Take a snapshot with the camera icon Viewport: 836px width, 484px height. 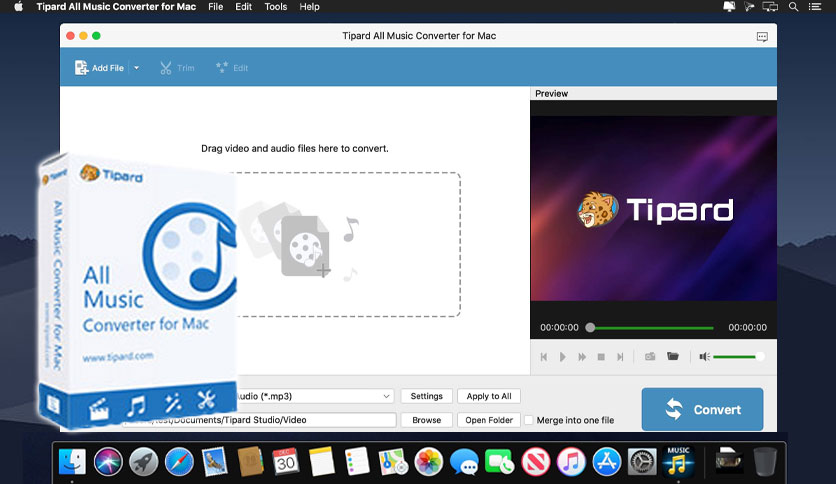click(x=649, y=356)
